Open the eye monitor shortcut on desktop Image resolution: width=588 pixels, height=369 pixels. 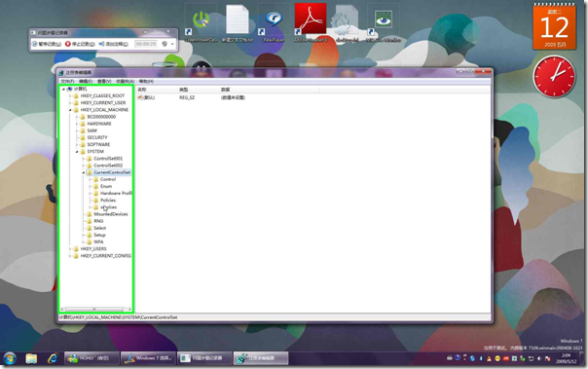[x=384, y=23]
